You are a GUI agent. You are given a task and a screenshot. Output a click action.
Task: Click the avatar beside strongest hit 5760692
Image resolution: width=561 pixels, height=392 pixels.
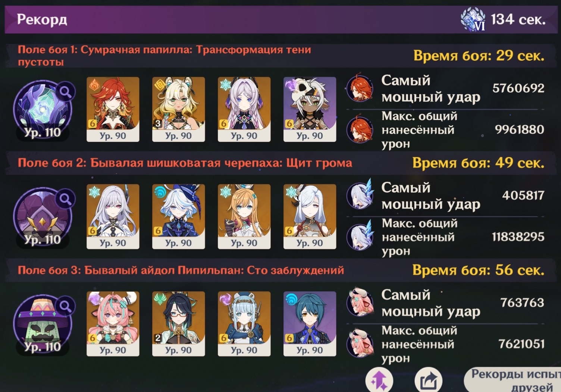pos(360,89)
